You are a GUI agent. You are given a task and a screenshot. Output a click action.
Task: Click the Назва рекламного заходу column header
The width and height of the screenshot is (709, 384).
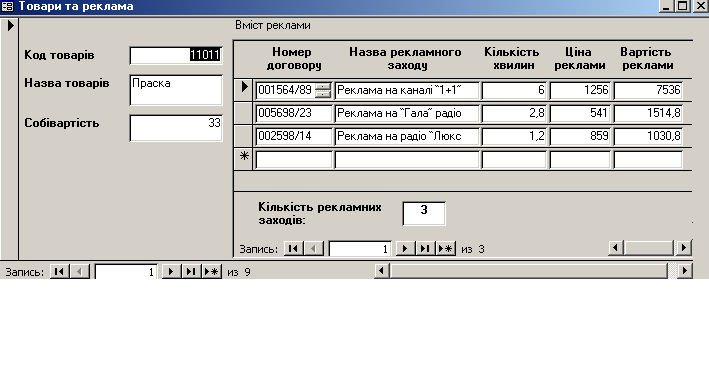pyautogui.click(x=406, y=58)
